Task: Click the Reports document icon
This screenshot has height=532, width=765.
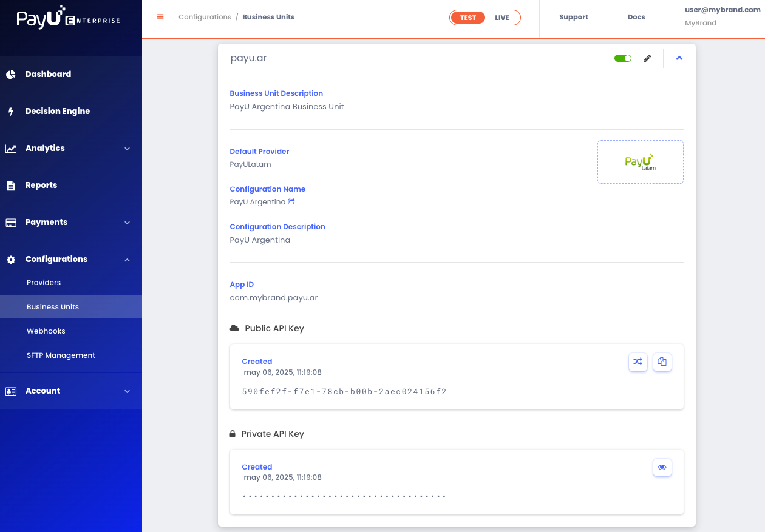Action: pyautogui.click(x=11, y=186)
